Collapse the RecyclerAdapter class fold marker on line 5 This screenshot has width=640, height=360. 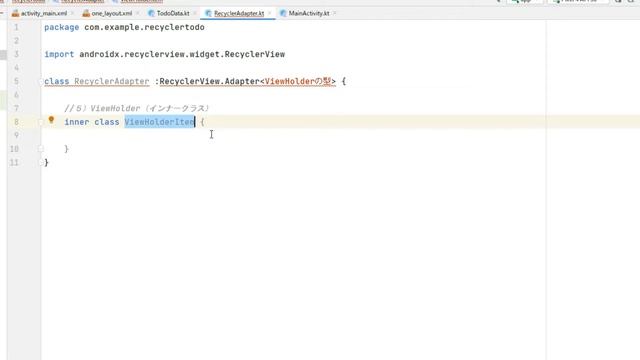pyautogui.click(x=40, y=81)
